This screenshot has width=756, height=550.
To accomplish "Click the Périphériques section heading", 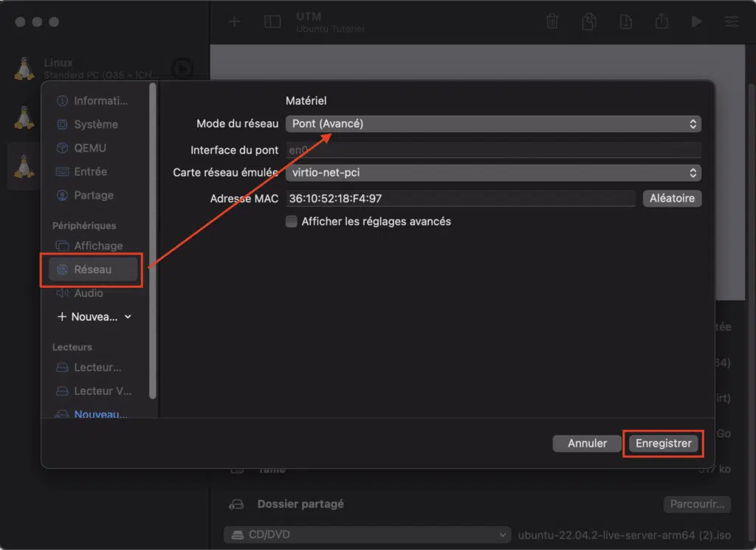I will pos(84,226).
